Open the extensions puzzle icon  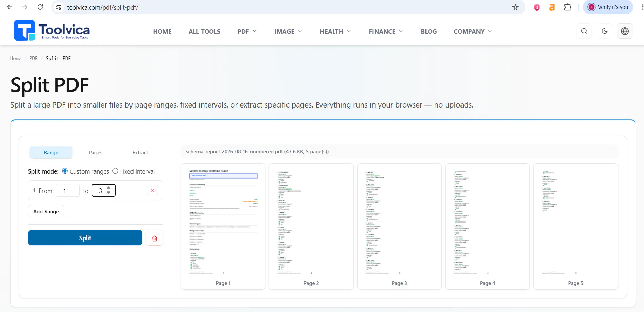(x=568, y=7)
